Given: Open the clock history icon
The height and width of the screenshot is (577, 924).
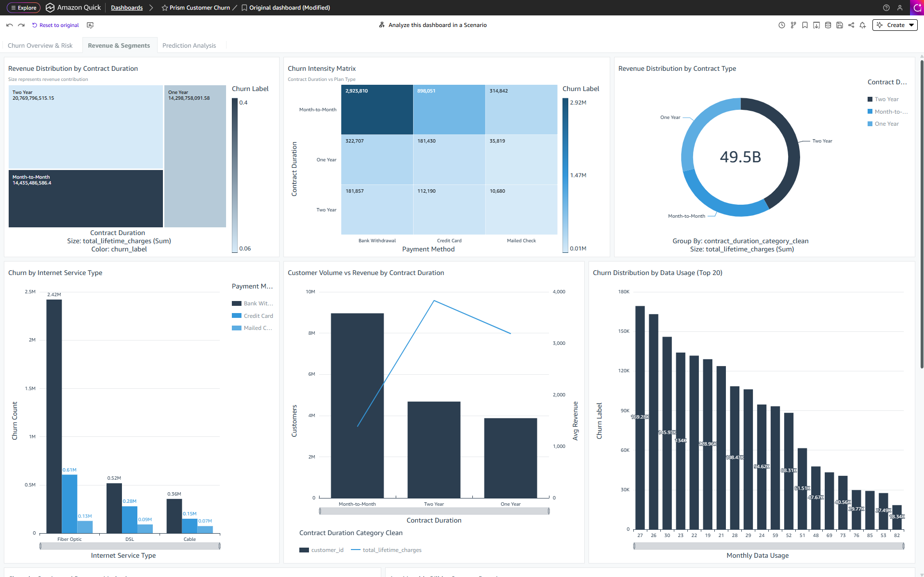Looking at the screenshot, I should (x=782, y=25).
